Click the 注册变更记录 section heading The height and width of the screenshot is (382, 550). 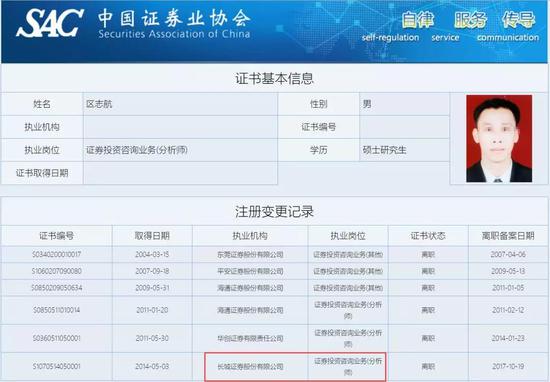275,212
